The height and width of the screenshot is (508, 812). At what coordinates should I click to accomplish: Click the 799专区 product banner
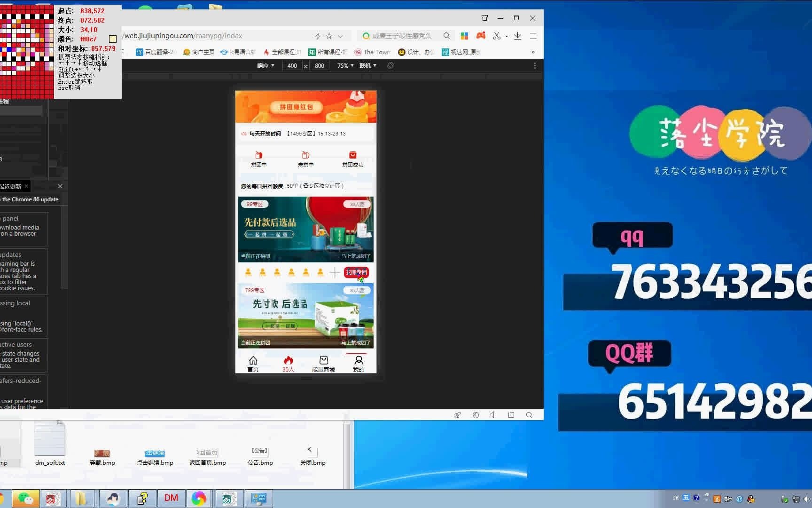(306, 316)
